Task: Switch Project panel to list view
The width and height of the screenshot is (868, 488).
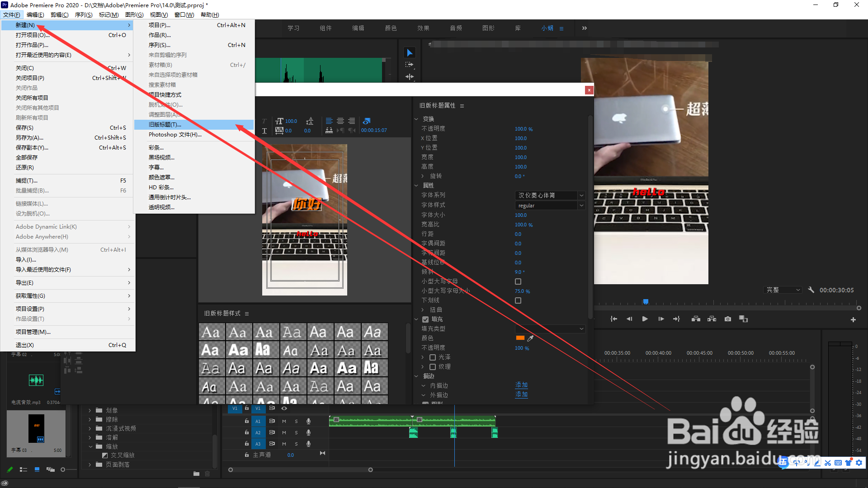Action: coord(23,469)
